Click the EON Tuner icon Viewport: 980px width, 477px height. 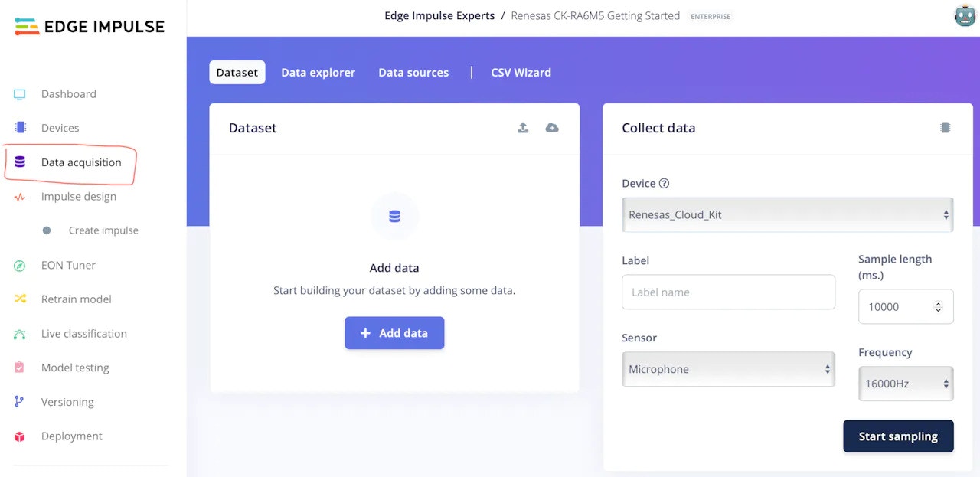20,266
